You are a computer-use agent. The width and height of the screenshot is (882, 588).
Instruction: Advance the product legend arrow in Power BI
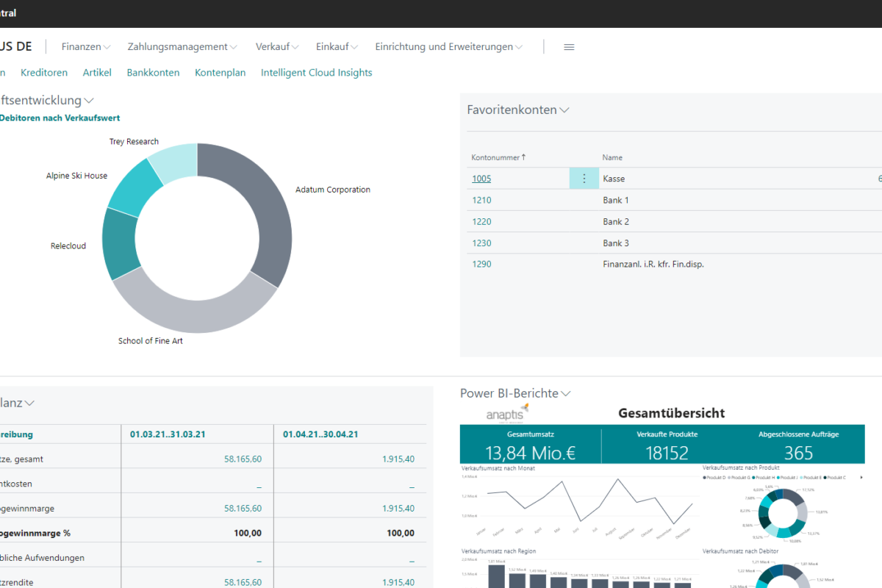click(x=861, y=478)
